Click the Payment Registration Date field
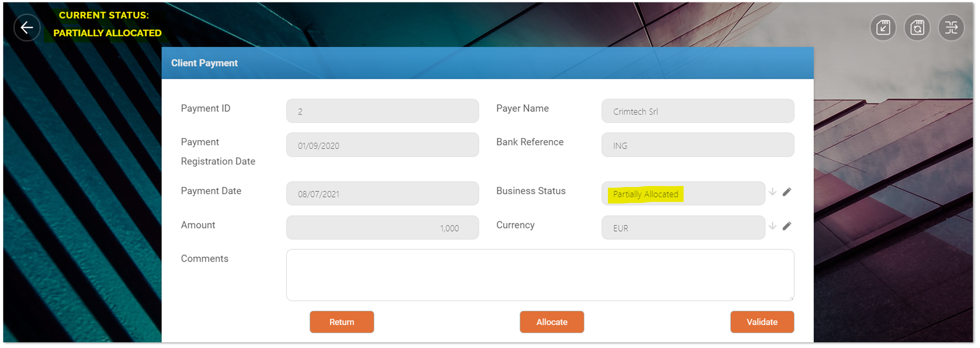 pos(382,145)
